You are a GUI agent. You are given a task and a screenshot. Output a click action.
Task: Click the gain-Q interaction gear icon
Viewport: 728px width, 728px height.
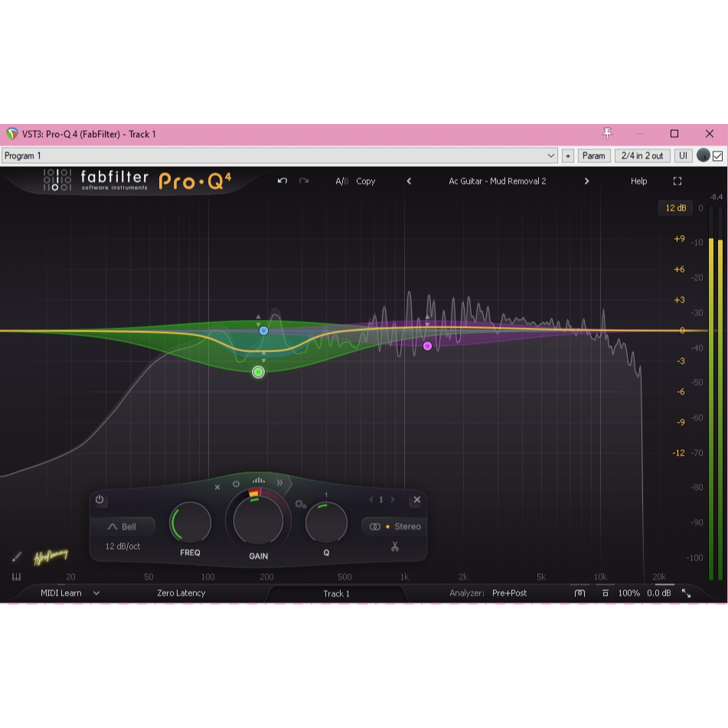click(x=300, y=504)
